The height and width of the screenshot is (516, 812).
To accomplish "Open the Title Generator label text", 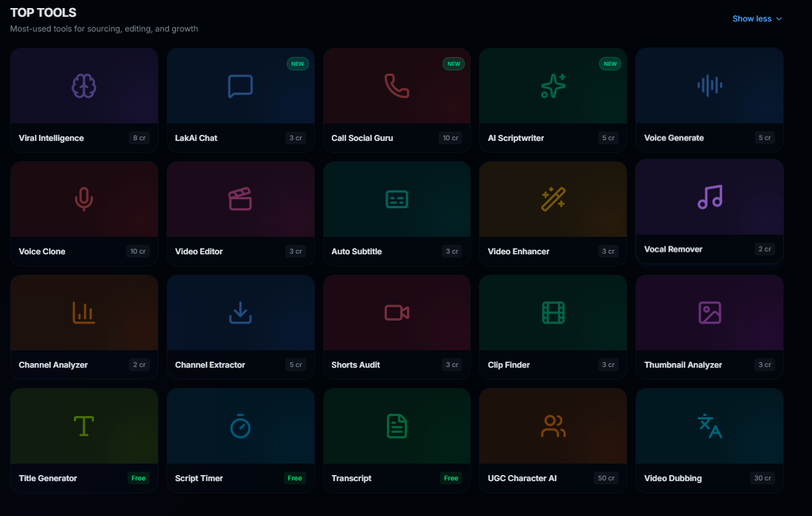I will point(48,478).
